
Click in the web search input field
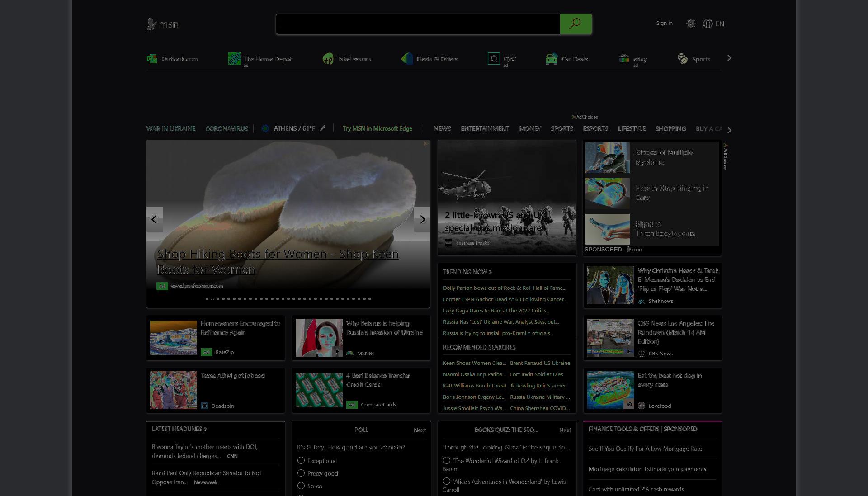click(x=418, y=24)
